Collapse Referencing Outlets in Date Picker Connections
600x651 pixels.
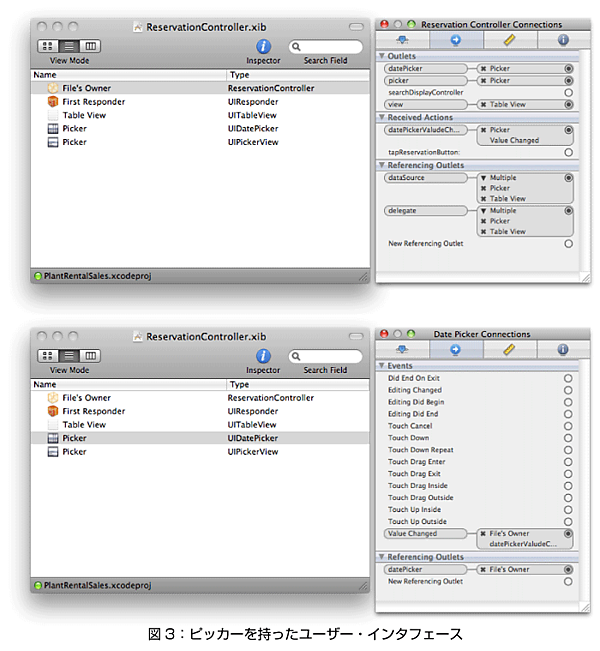[382, 557]
